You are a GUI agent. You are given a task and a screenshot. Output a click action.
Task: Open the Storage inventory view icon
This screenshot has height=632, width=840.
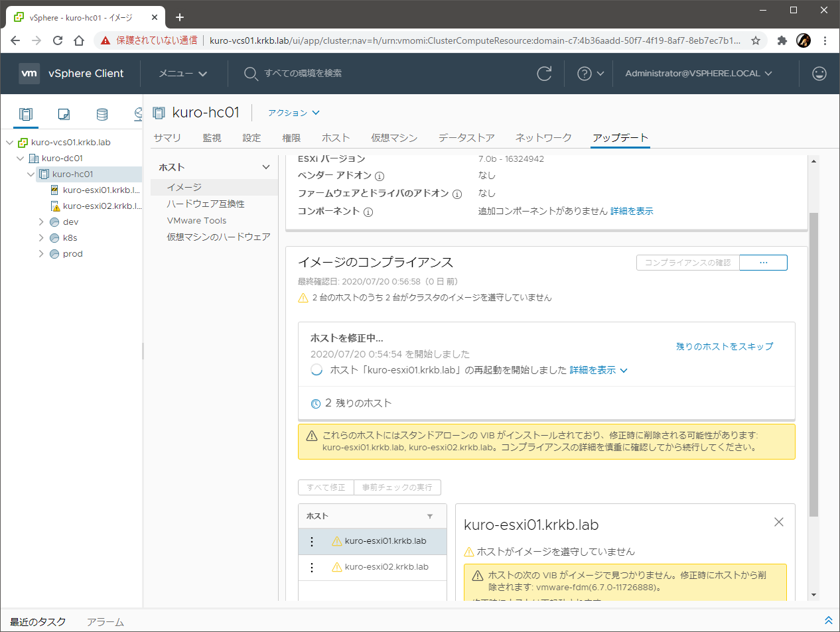click(x=102, y=114)
